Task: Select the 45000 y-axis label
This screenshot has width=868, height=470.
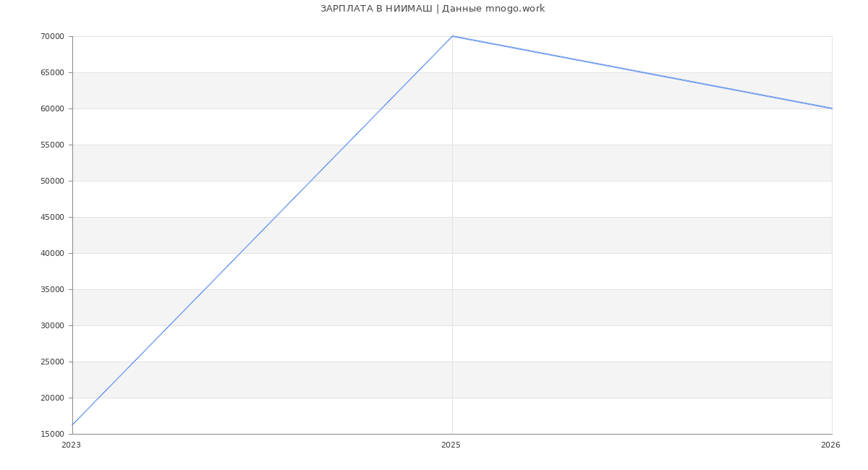Action: 52,218
